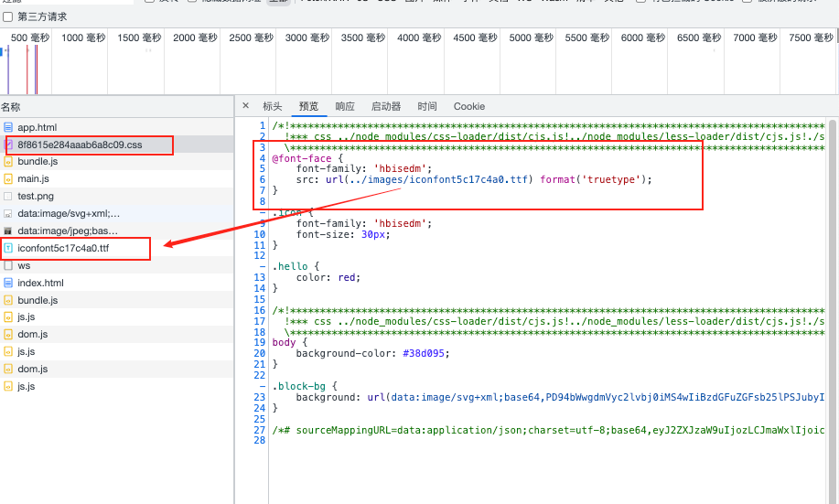Screen dimensions: 839x504
Task: Click line number 19 in the gutter
Action: pyautogui.click(x=260, y=342)
